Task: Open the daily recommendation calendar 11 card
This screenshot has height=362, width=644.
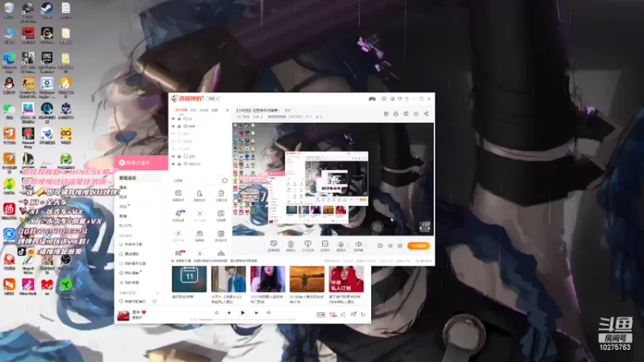Action: coord(189,279)
